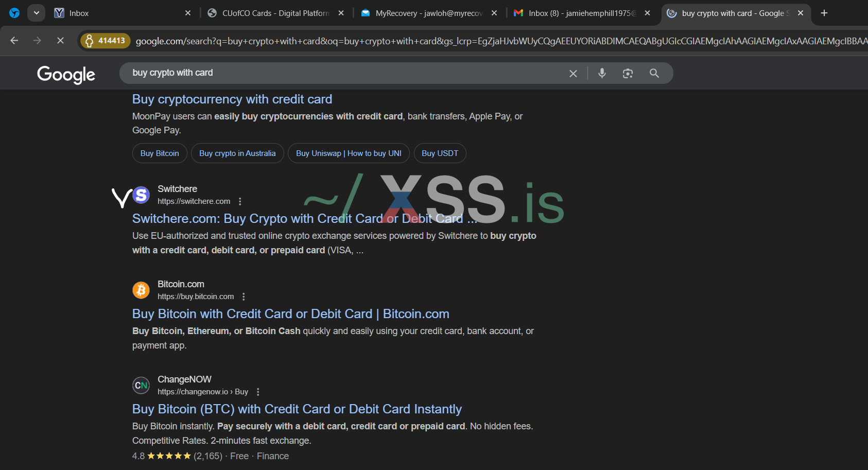Open the https://changenow.io › Buy URL link
This screenshot has width=868, height=470.
(203, 392)
